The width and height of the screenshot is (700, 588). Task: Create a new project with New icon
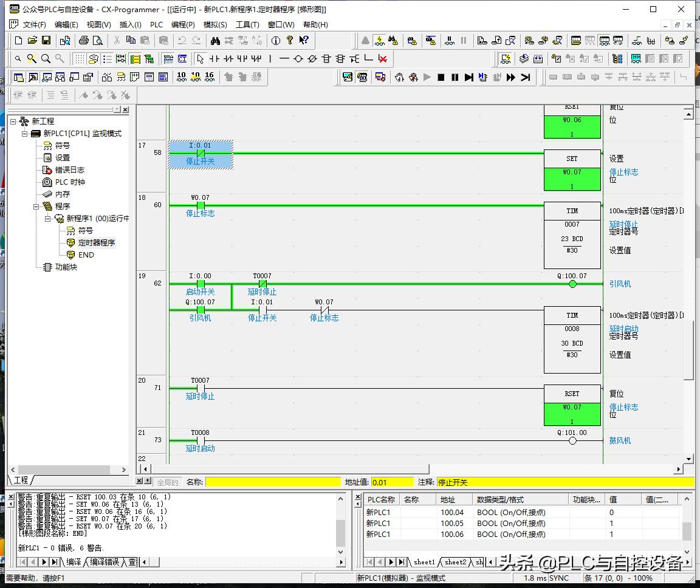(18, 41)
